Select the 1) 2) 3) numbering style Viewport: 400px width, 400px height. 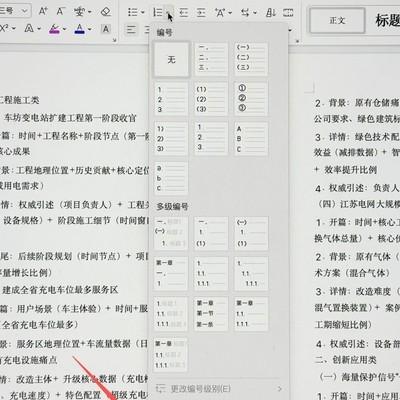point(171,139)
